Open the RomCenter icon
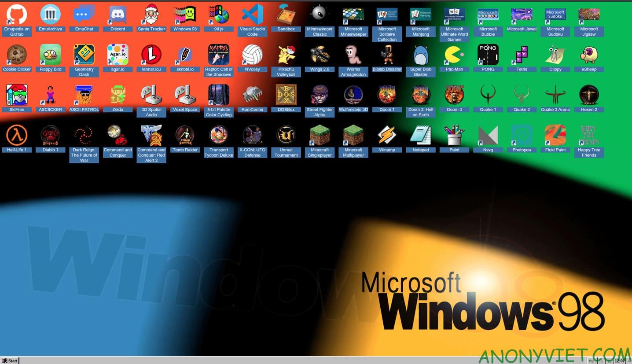The image size is (632, 364). pos(253,95)
